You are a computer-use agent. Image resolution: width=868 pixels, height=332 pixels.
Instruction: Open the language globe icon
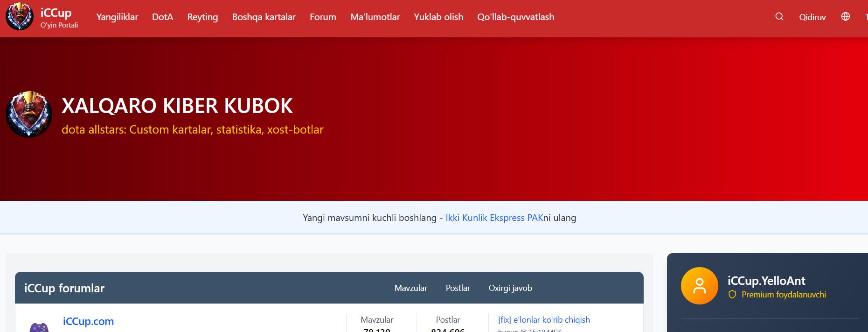click(x=846, y=16)
